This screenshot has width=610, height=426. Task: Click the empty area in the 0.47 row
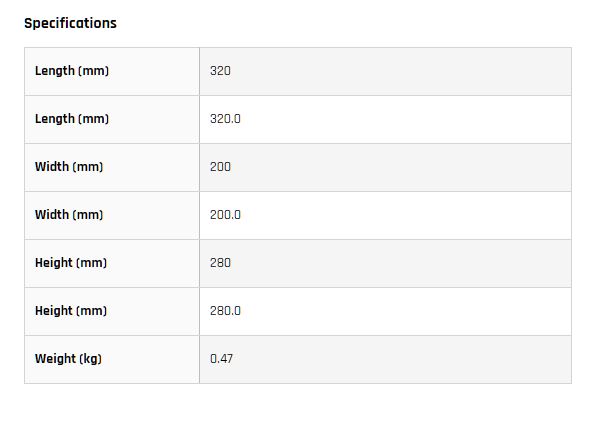click(x=402, y=359)
